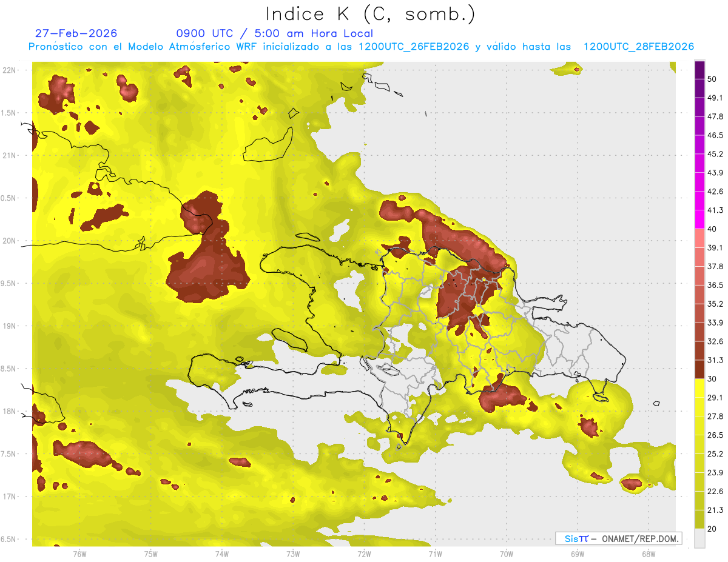Click the '20' color scale label
The height and width of the screenshot is (562, 728).
(712, 529)
